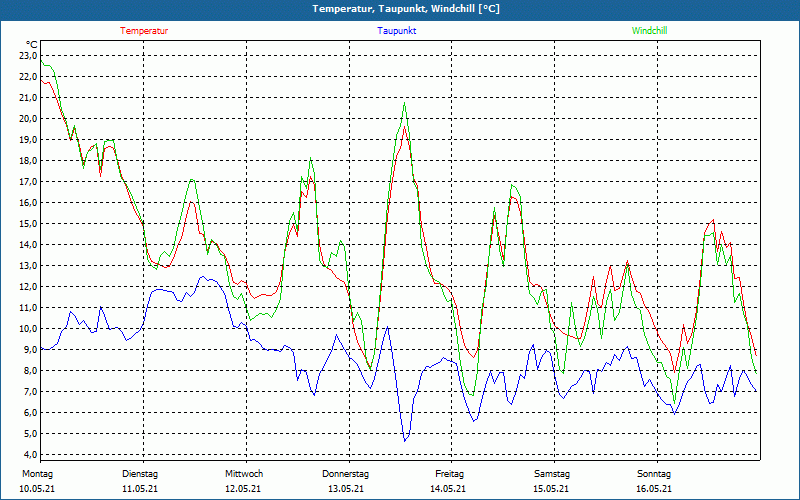This screenshot has height=500, width=800.
Task: Click the 11,0 y-axis value
Action: tap(28, 308)
